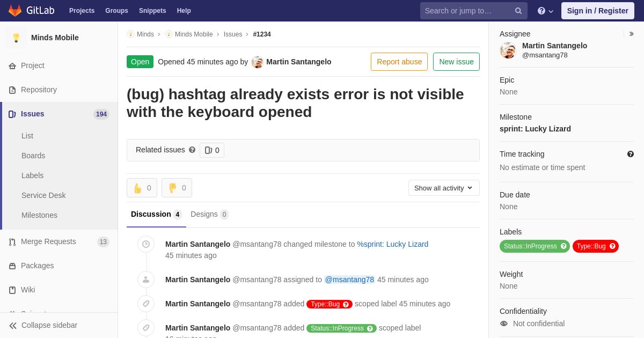Open the Show all activity dropdown
Viewport: 644px width, 338px height.
[444, 188]
